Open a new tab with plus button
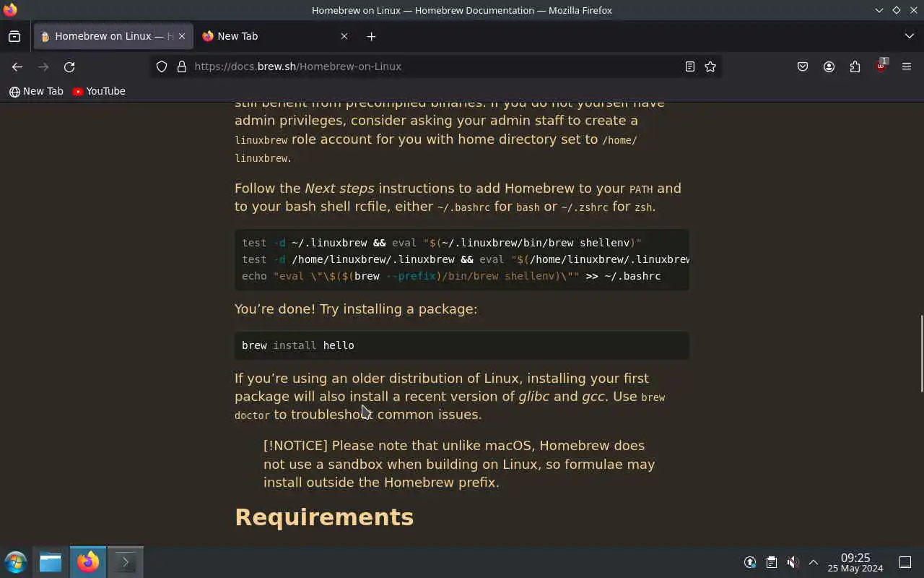 [371, 36]
